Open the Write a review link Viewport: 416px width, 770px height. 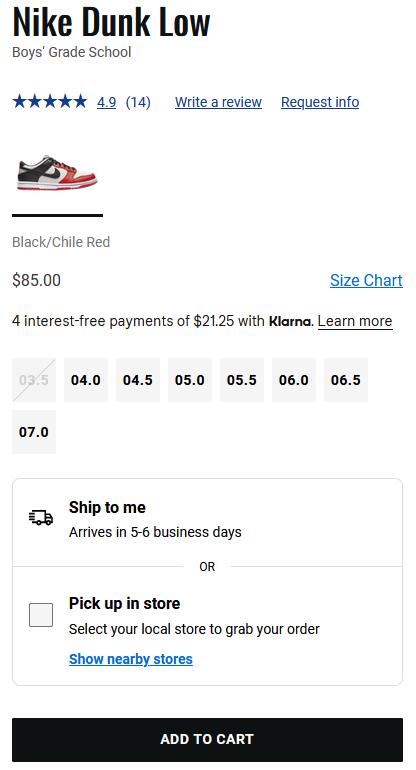219,102
